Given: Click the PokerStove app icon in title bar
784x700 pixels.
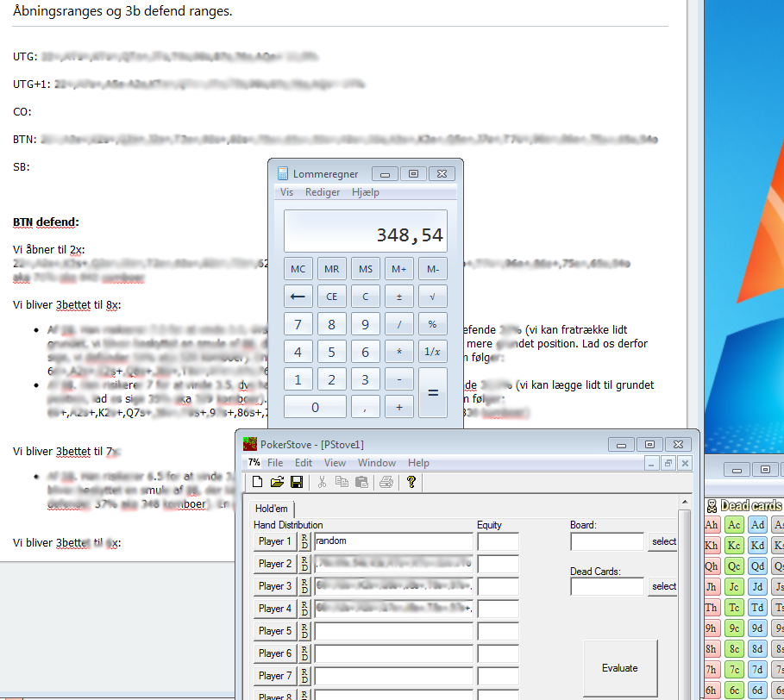Looking at the screenshot, I should tap(250, 444).
